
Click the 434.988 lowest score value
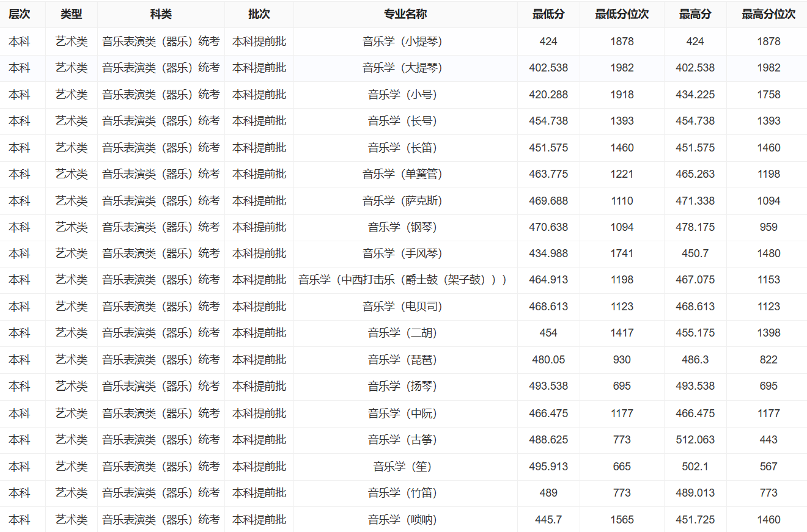pos(548,253)
